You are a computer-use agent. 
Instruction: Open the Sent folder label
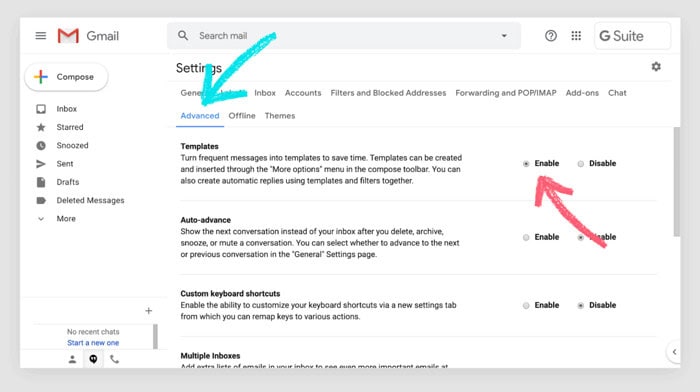pyautogui.click(x=65, y=164)
